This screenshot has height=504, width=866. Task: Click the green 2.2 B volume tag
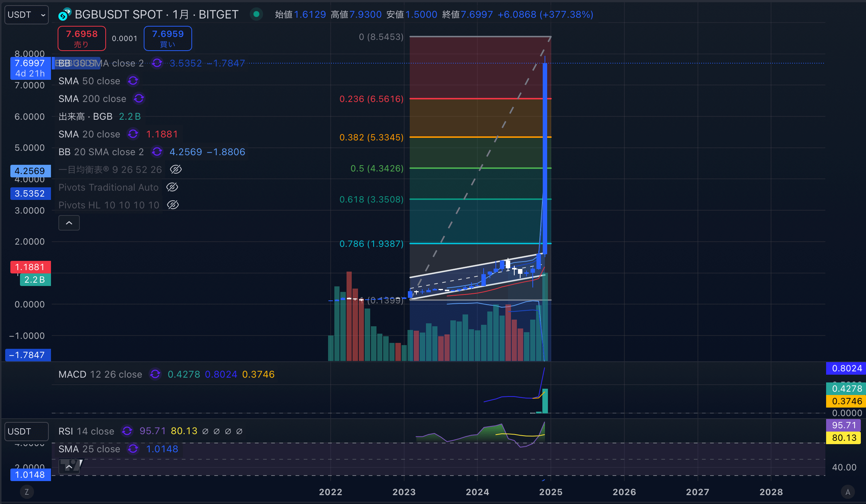35,280
